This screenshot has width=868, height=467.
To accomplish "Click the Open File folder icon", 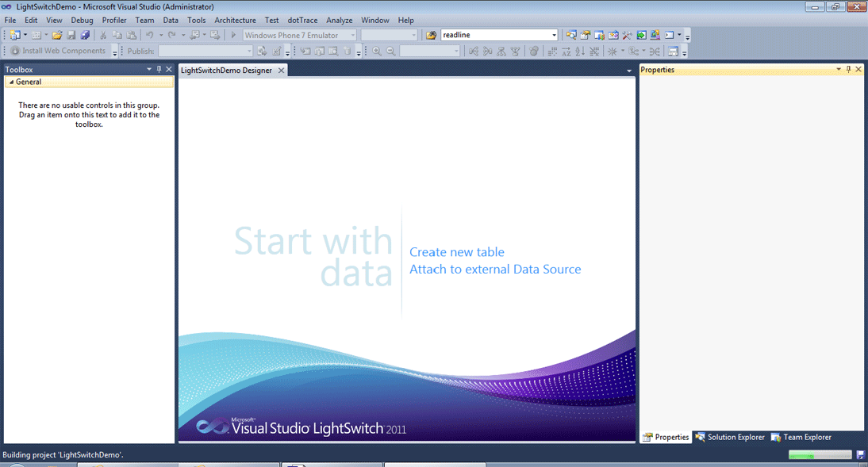I will click(x=57, y=35).
